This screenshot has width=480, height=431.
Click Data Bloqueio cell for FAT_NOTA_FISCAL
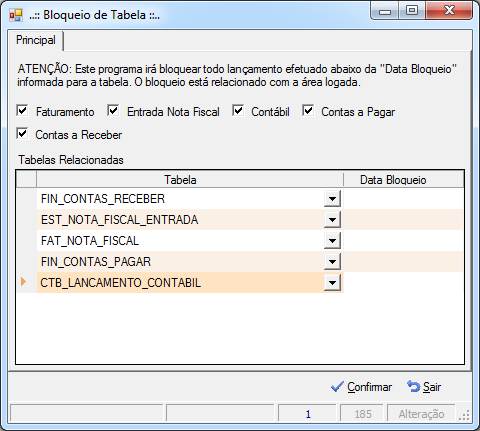pyautogui.click(x=403, y=241)
